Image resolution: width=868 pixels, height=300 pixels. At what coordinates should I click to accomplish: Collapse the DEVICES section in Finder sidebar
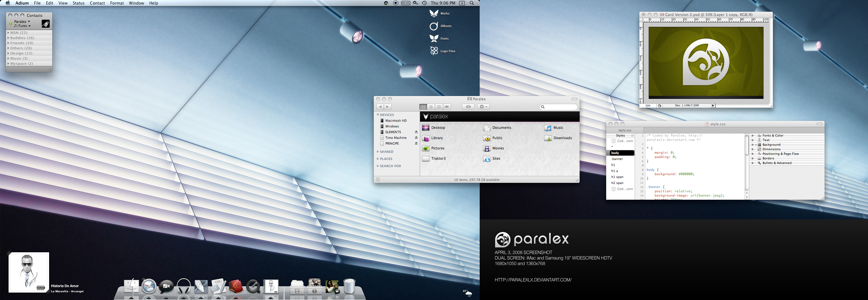(378, 115)
